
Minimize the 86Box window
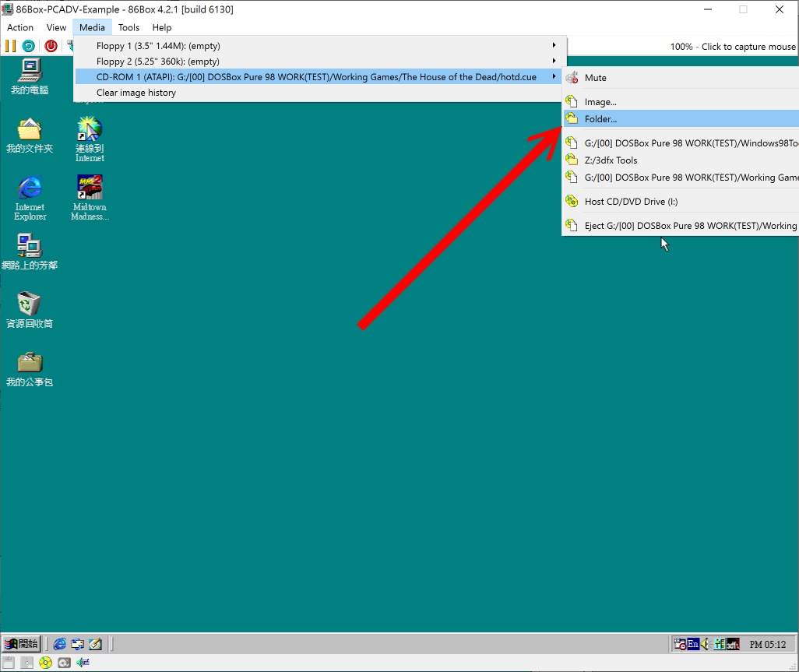tap(708, 9)
